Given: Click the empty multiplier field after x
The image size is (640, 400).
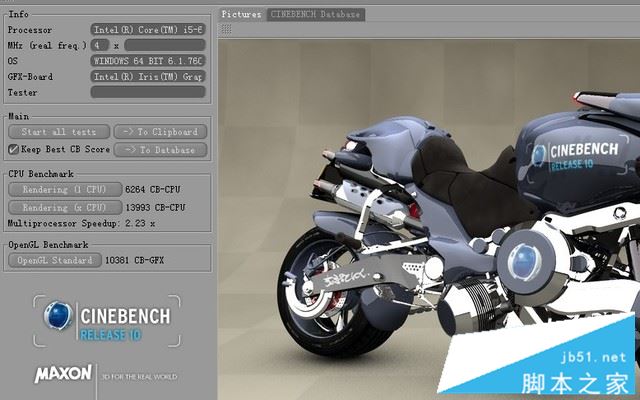Looking at the screenshot, I should pos(164,45).
